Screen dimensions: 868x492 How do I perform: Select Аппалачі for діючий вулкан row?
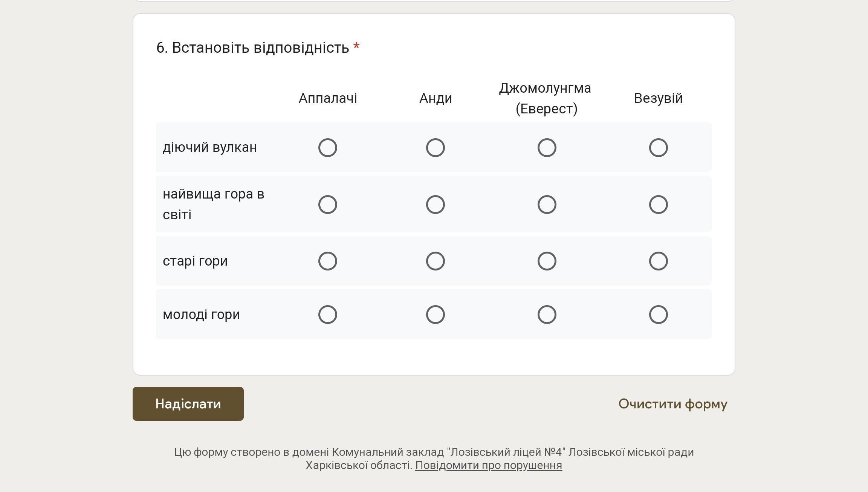(x=327, y=148)
